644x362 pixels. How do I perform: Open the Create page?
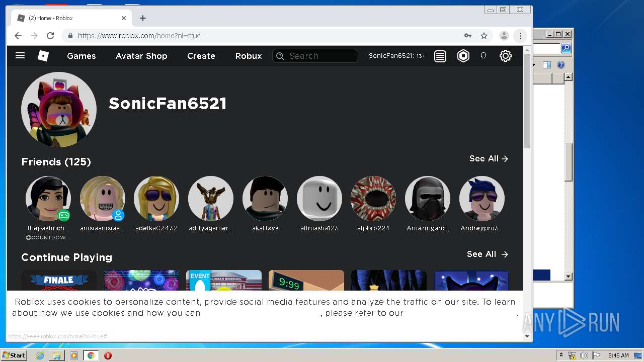click(201, 56)
